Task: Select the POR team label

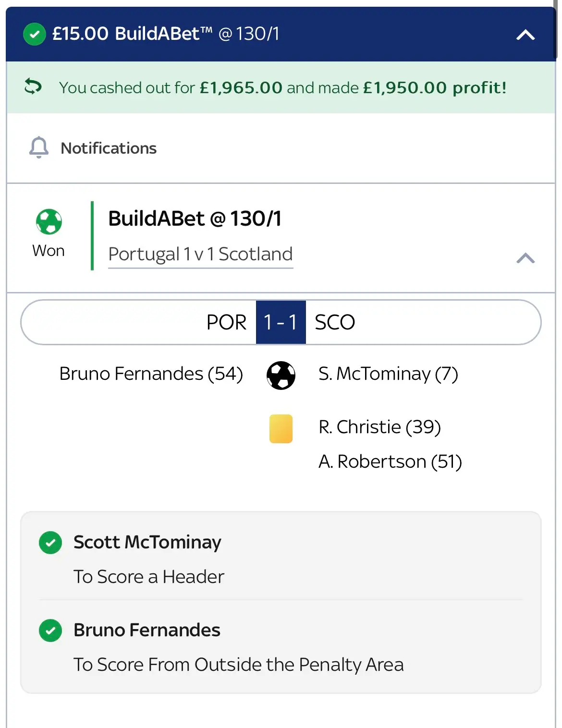Action: coord(226,322)
